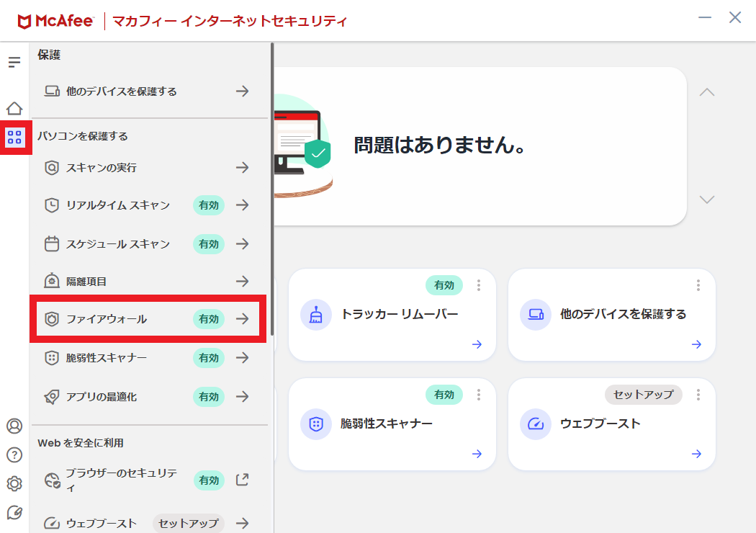Image resolution: width=756 pixels, height=533 pixels.
Task: Expand ファイアウォール with its arrow
Action: pos(243,319)
